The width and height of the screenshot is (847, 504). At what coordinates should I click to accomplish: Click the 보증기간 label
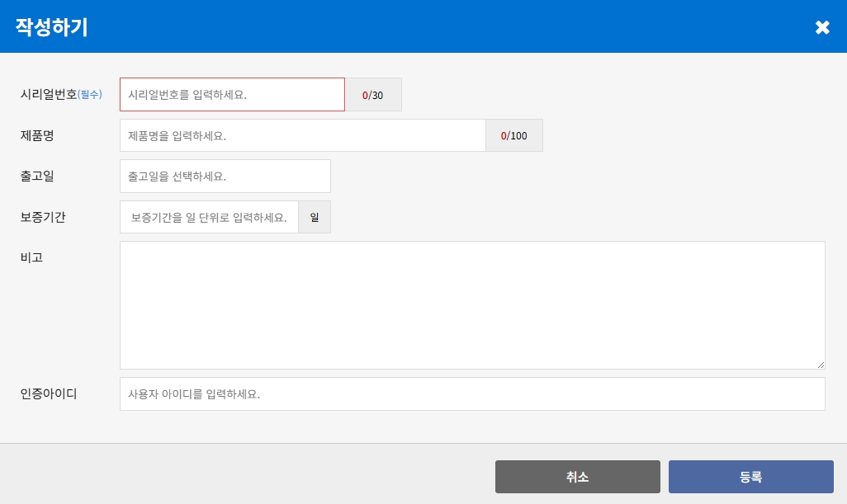(43, 217)
